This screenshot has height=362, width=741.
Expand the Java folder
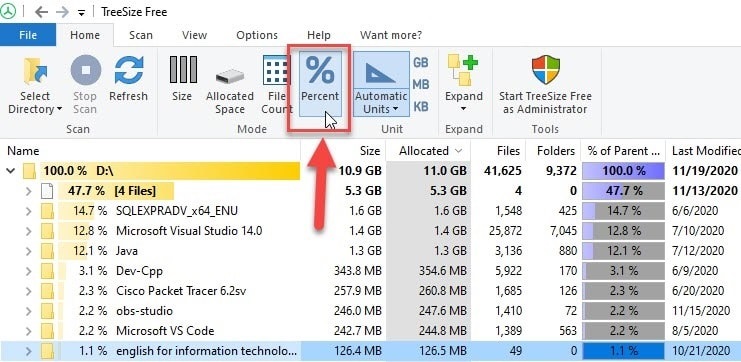[x=28, y=251]
